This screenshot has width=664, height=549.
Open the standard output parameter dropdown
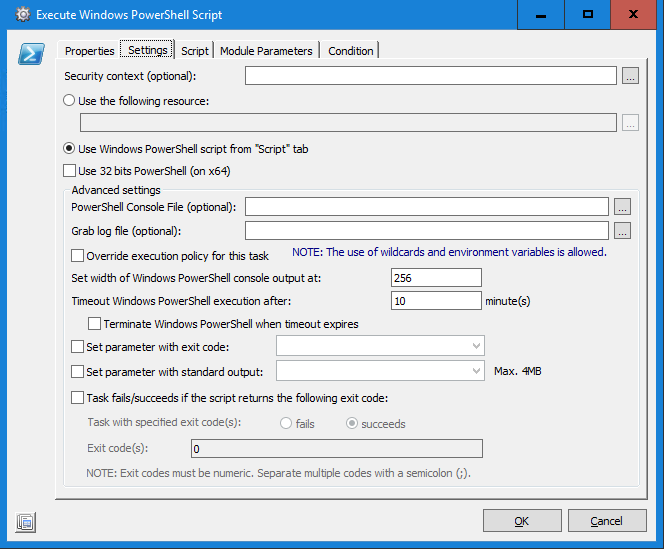click(x=380, y=371)
